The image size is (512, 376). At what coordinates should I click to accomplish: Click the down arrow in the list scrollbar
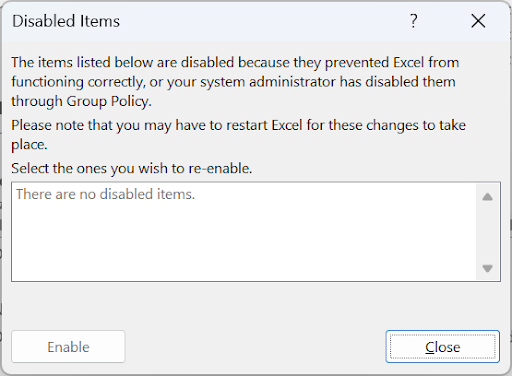point(487,268)
